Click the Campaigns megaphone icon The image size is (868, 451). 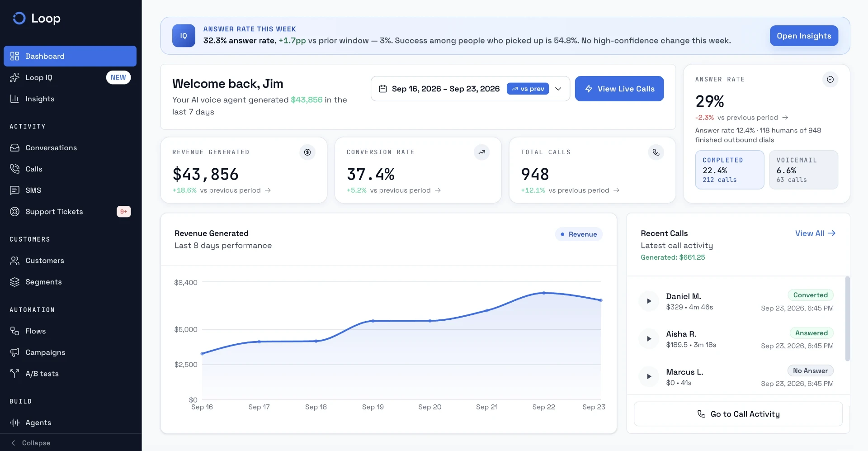point(15,352)
